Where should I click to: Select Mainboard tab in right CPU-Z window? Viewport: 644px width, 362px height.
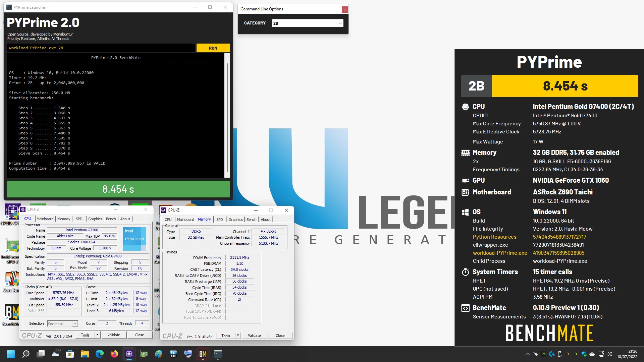(185, 220)
